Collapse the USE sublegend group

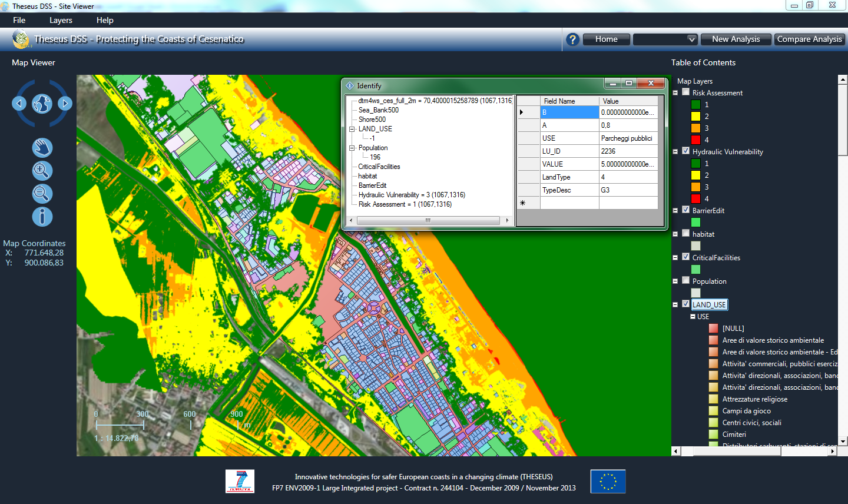693,316
